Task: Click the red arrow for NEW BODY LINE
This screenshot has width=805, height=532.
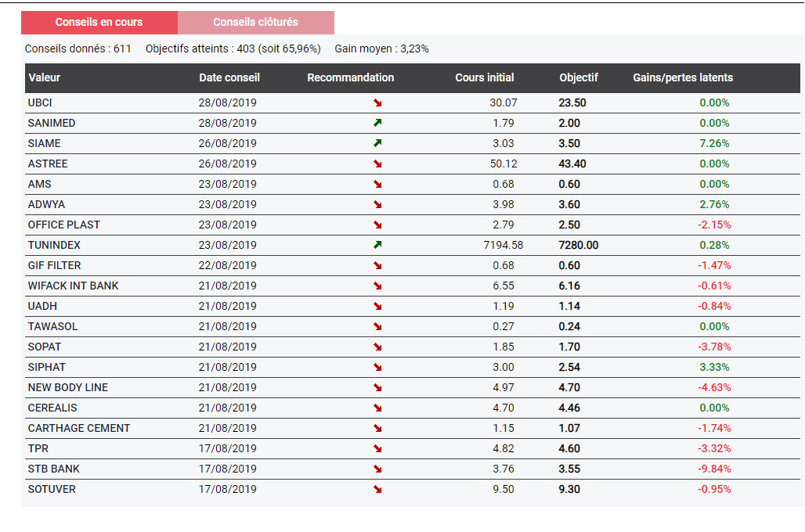Action: [x=378, y=388]
